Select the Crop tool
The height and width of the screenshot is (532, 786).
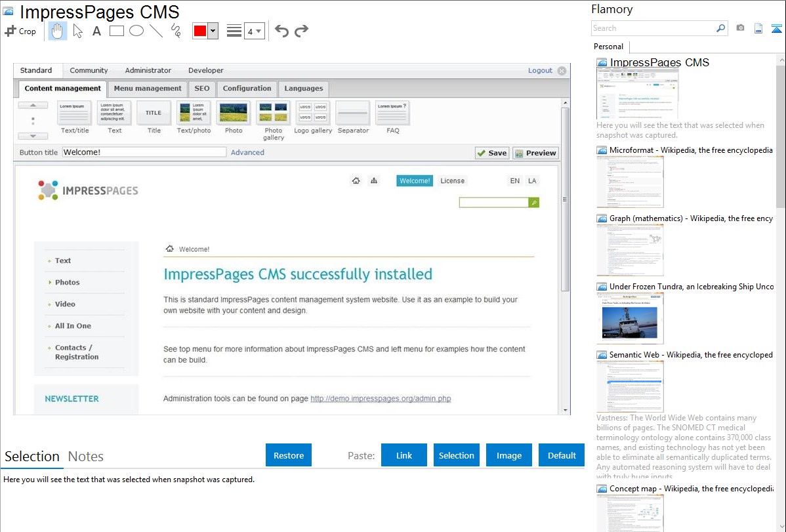pyautogui.click(x=20, y=31)
